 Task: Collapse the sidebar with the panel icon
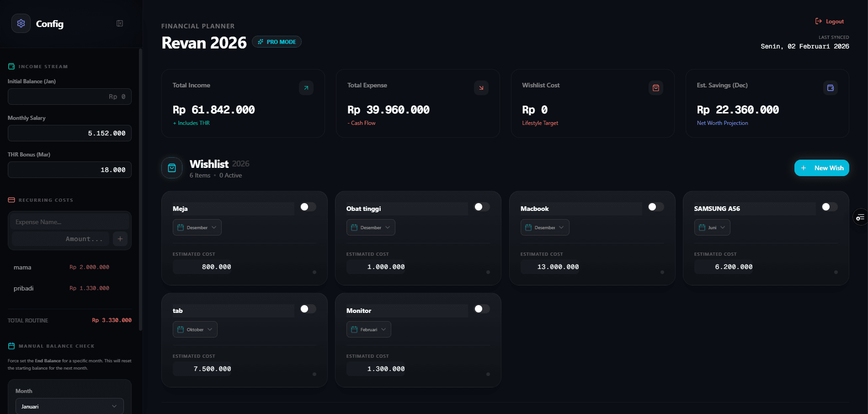coord(119,23)
